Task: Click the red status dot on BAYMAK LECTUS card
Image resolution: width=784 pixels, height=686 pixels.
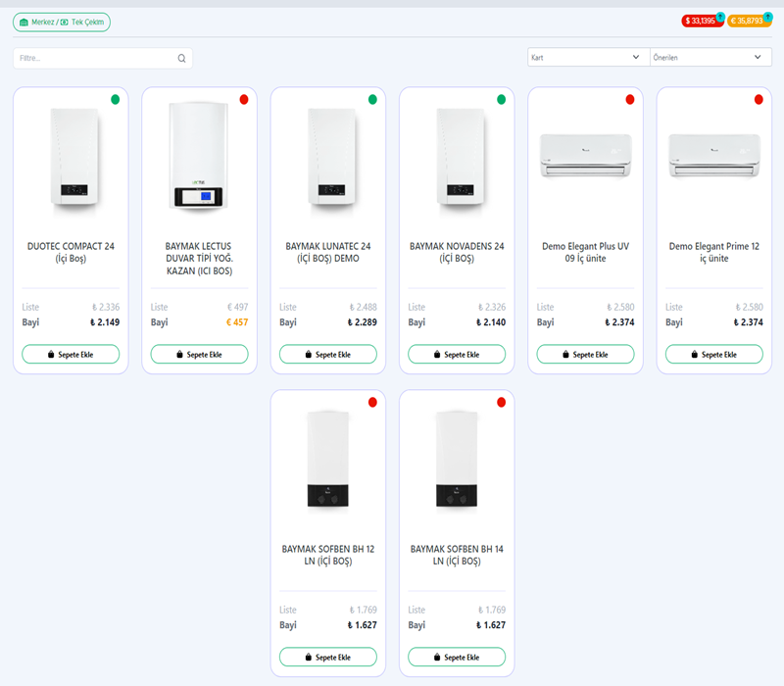Action: (244, 99)
